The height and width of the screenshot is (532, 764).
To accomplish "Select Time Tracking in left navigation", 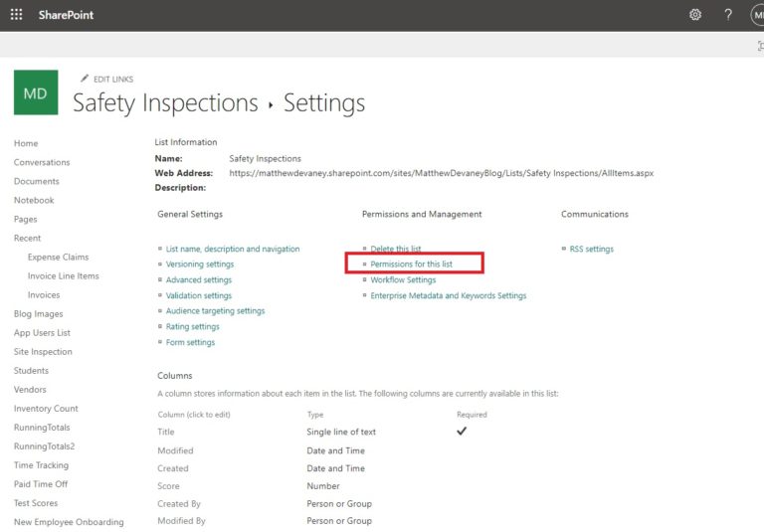I will click(42, 465).
